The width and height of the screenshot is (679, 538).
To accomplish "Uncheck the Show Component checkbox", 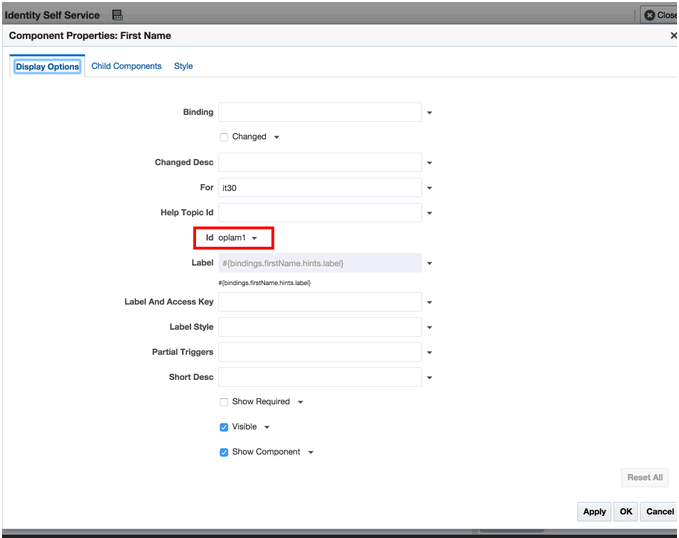I will (x=224, y=453).
